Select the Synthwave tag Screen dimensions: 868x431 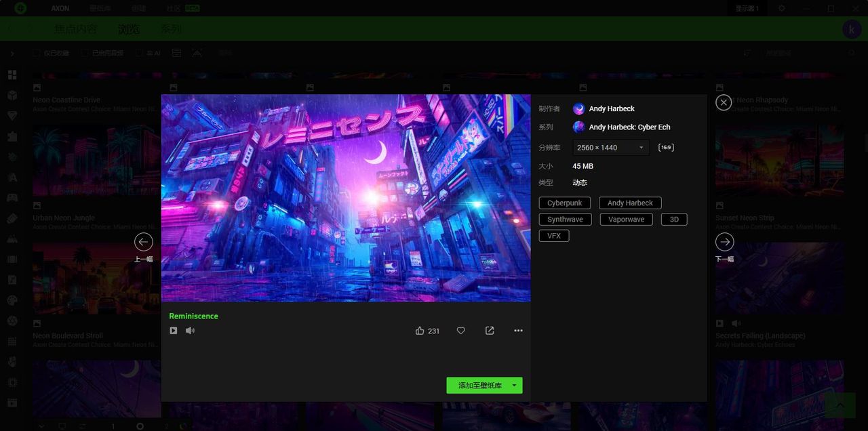[565, 220]
